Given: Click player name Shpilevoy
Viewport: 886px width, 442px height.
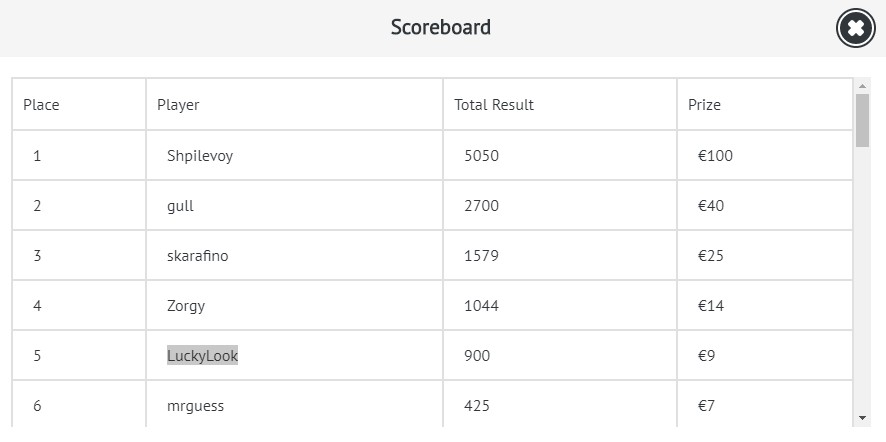Looking at the screenshot, I should [x=200, y=156].
